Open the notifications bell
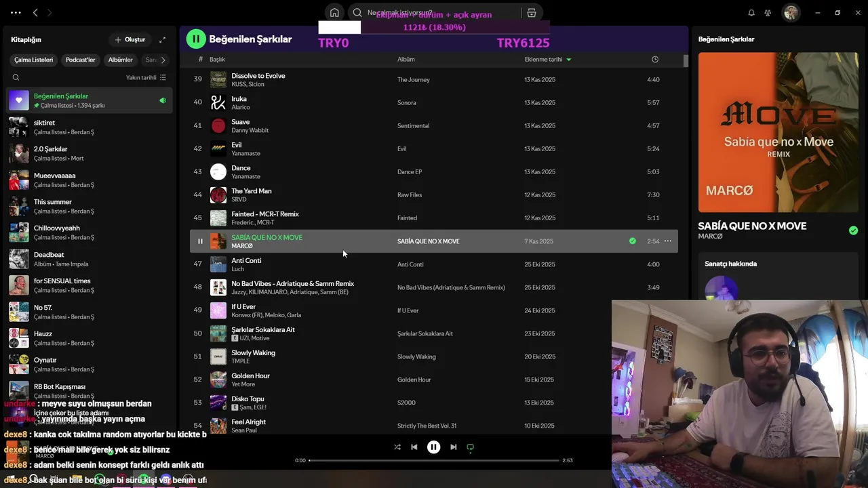 751,13
